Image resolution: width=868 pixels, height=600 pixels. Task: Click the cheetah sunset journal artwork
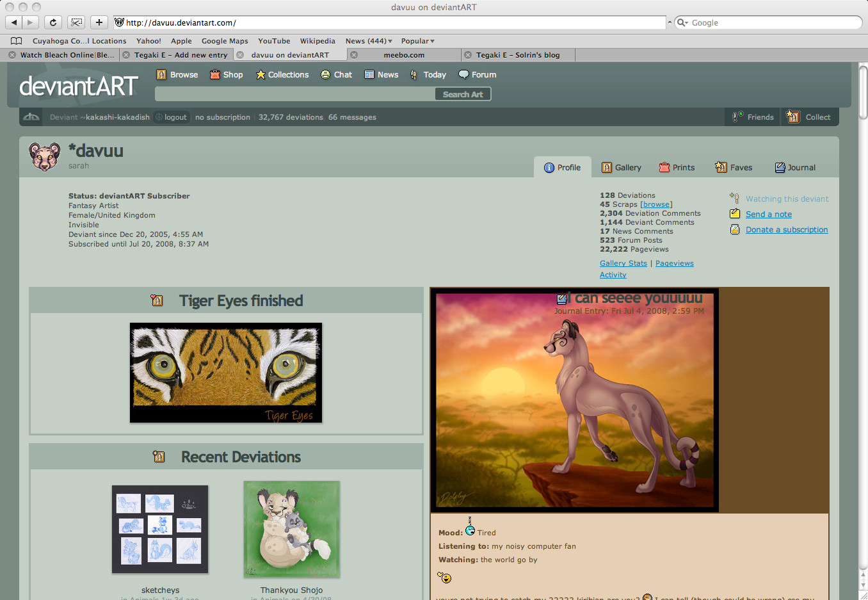574,400
